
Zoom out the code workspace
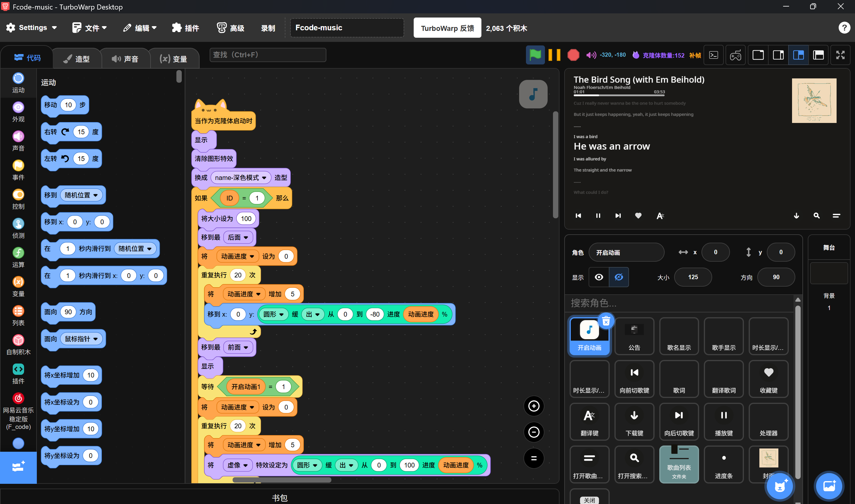(x=534, y=432)
